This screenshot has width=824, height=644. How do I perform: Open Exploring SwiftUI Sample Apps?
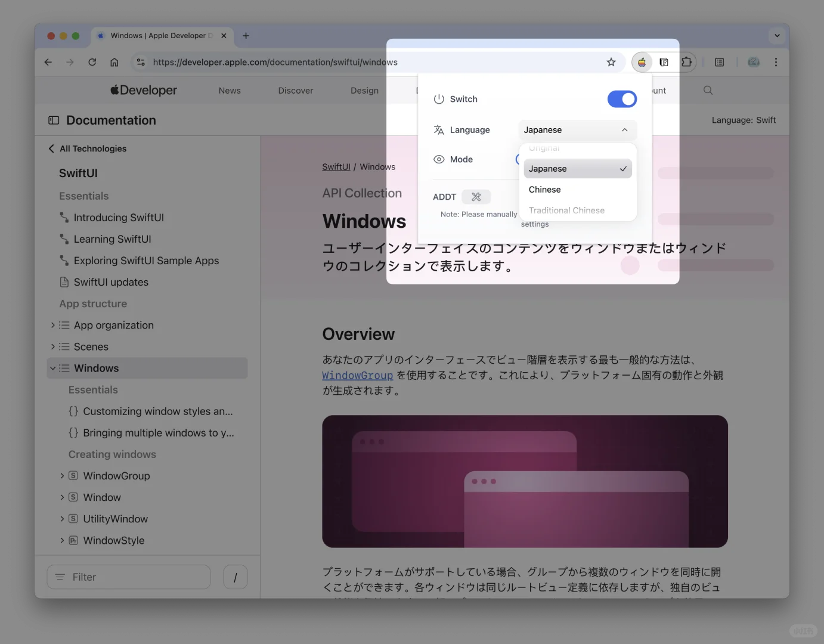coord(146,261)
